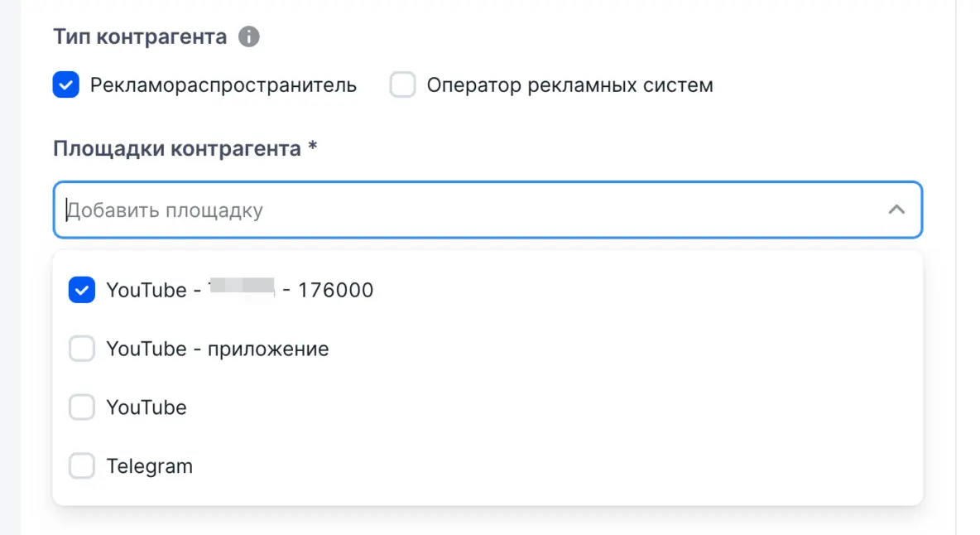Enable the Оператор рекламных систем checkbox

(403, 85)
